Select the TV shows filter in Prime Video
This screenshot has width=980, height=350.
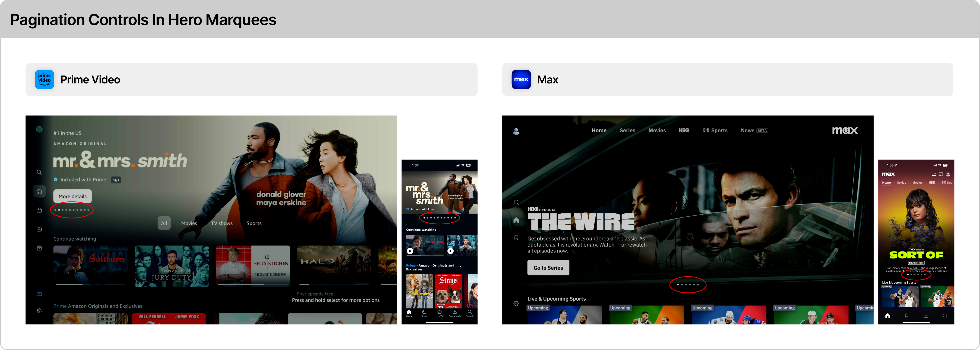[x=222, y=223]
